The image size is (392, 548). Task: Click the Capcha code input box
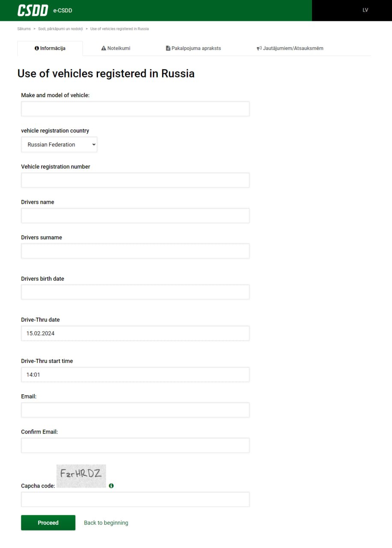(135, 499)
